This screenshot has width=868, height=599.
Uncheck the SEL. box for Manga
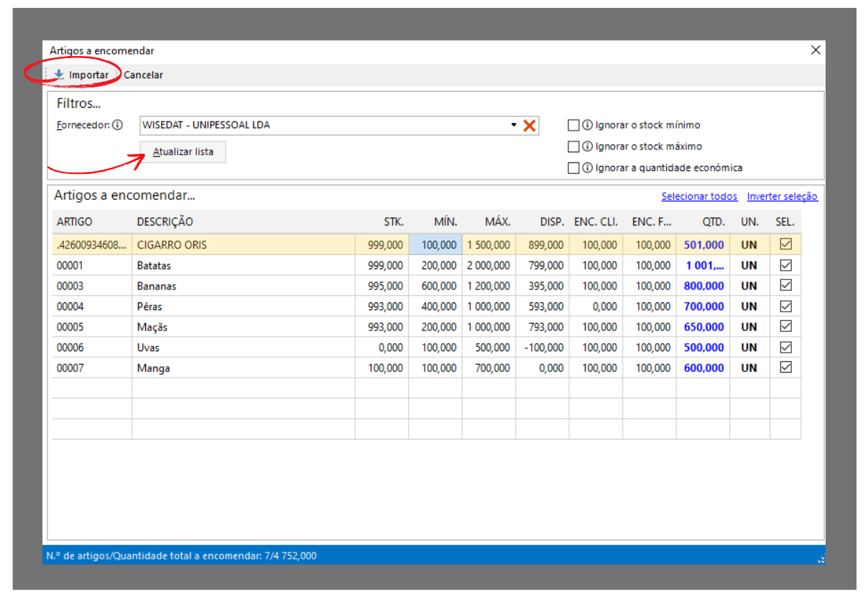(x=785, y=367)
